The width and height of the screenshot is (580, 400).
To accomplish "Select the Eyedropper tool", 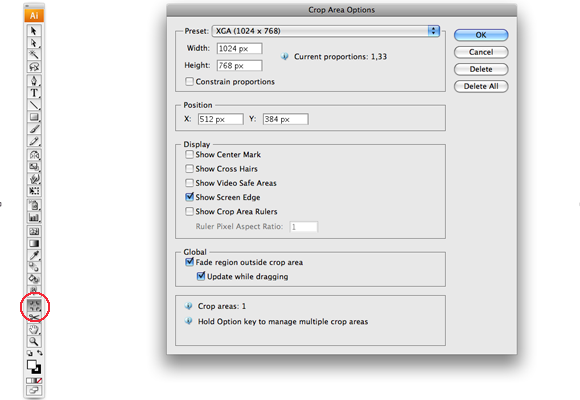I will coord(34,255).
